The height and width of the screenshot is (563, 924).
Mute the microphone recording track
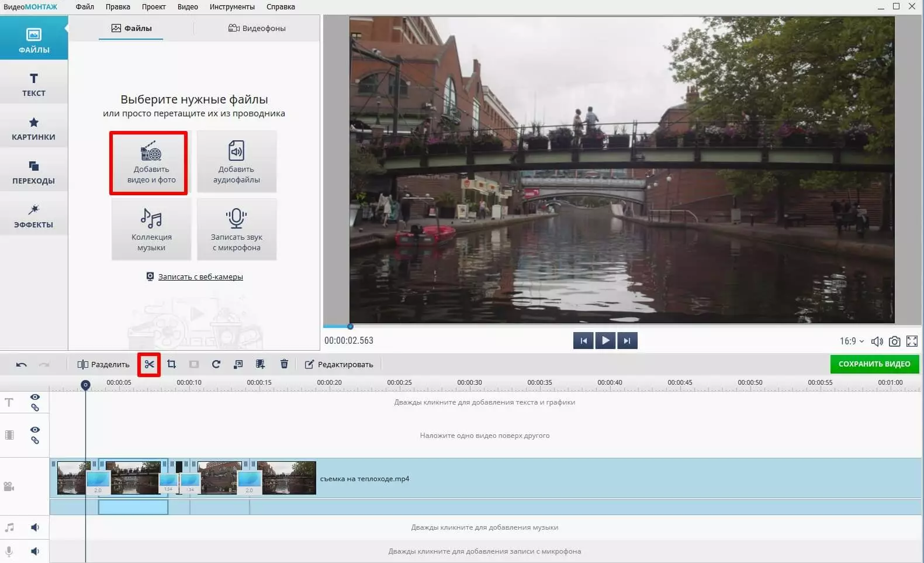[35, 551]
